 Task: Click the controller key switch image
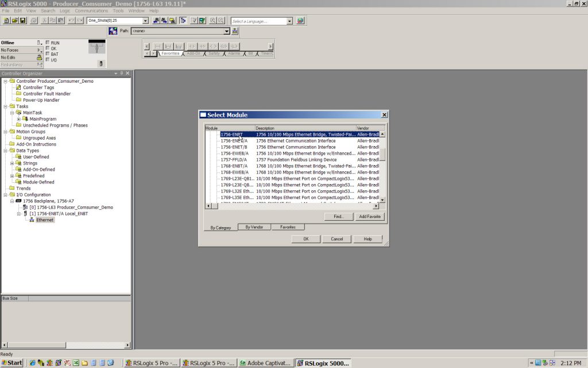[x=96, y=47]
